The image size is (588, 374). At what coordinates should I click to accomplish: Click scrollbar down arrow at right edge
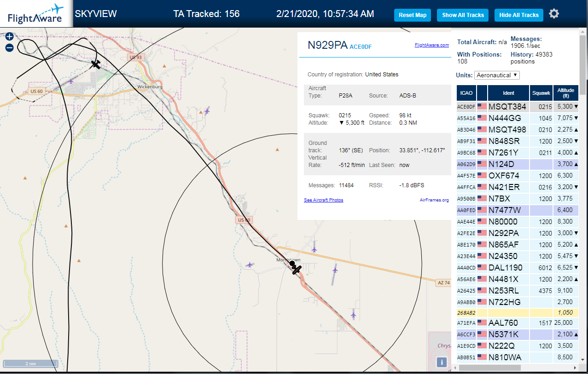click(x=583, y=359)
